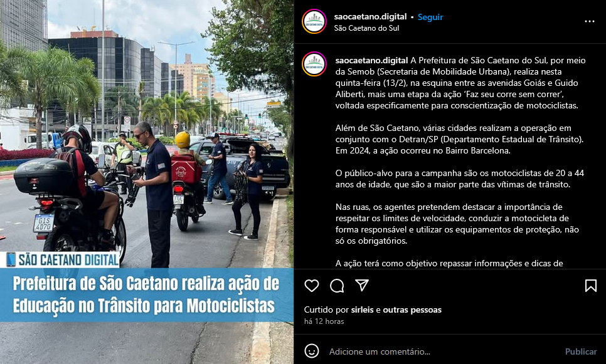Share post using paper plane icon
Viewport: 606px width, 364px height.
362,285
